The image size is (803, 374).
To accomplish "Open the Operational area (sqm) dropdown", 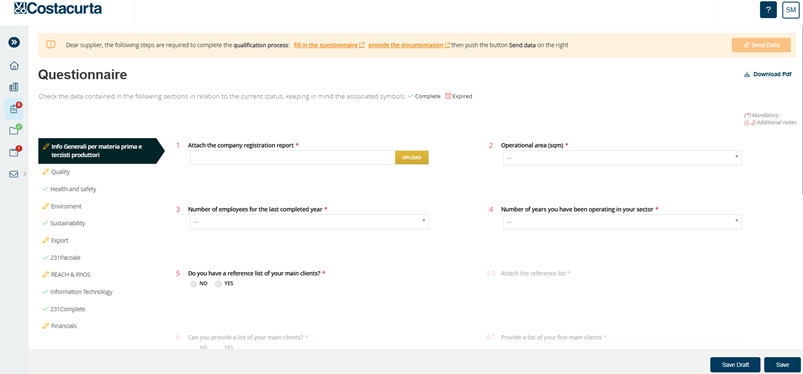I will pos(622,158).
